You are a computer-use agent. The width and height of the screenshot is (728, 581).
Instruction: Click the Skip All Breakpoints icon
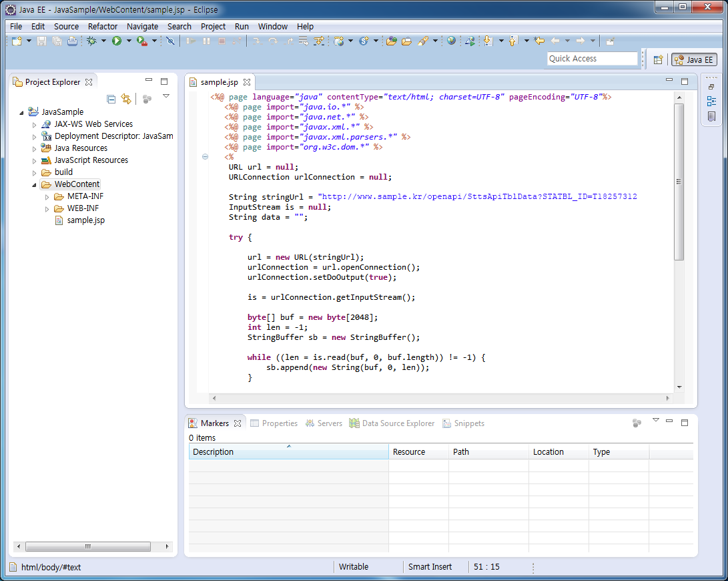(170, 41)
